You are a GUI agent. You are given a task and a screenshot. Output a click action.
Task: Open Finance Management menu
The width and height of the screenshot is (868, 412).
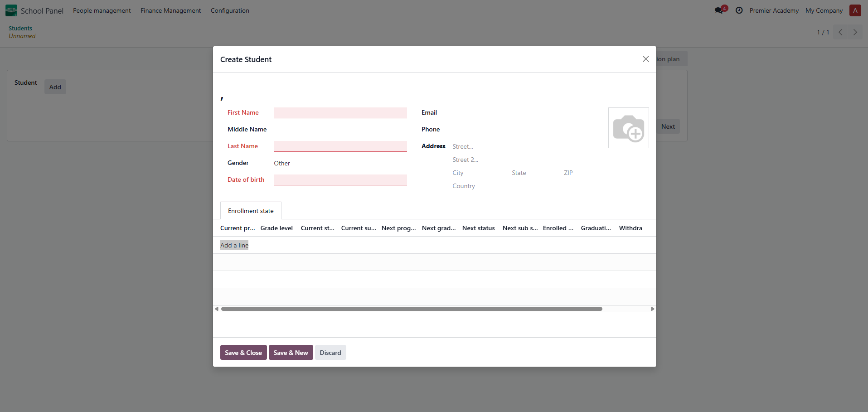tap(170, 10)
